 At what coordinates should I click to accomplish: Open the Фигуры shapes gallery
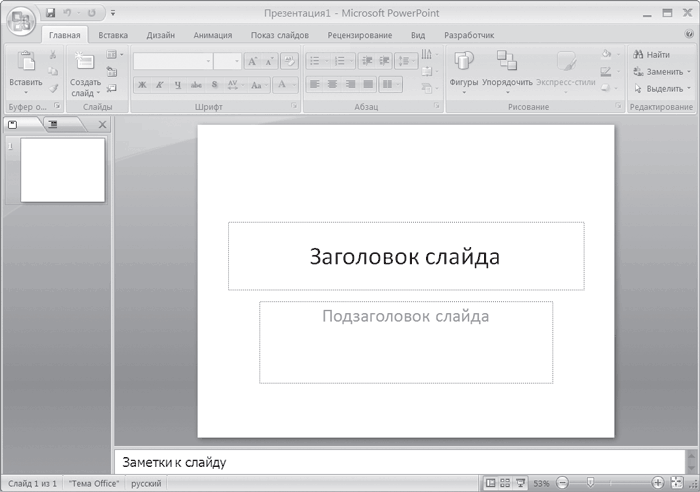point(464,71)
